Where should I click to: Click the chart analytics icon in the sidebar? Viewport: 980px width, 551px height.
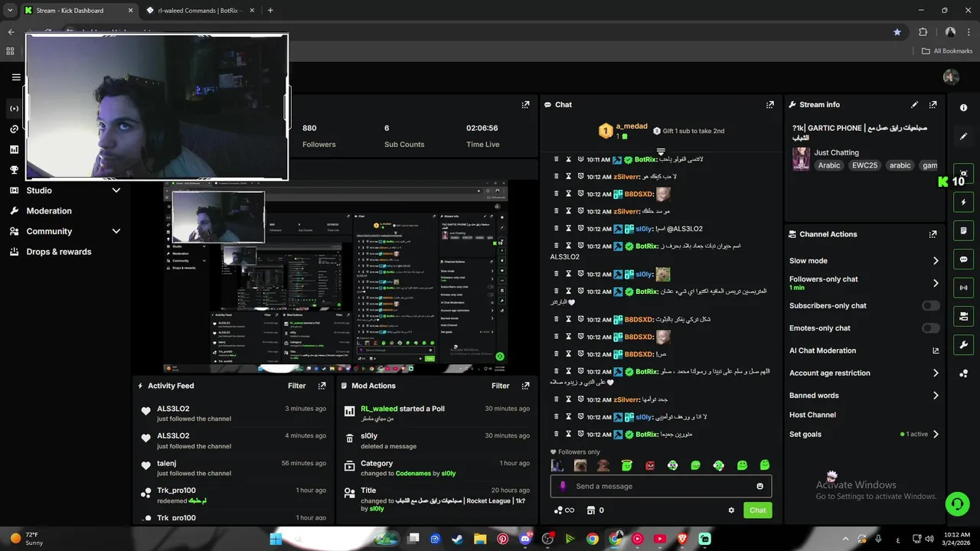click(x=14, y=149)
